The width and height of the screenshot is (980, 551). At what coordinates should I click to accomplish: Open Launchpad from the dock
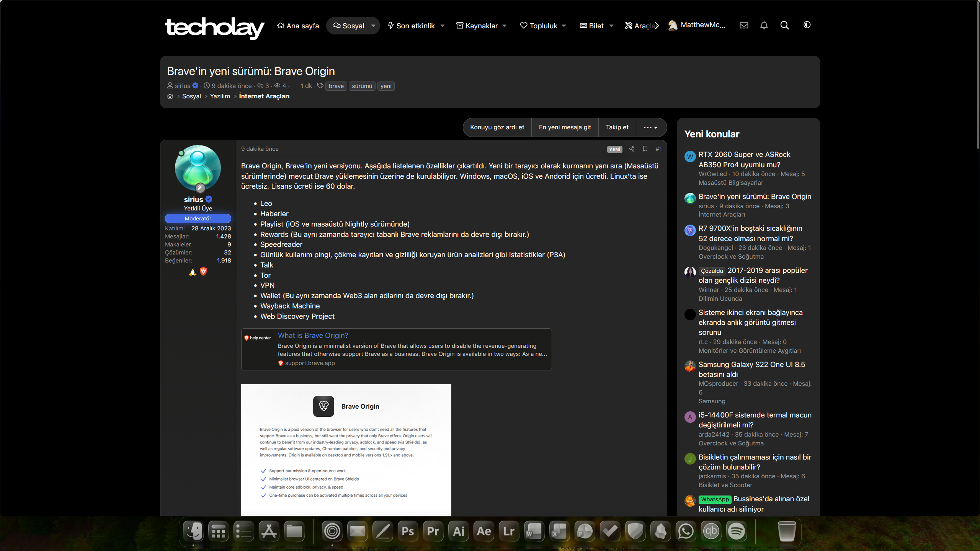(219, 531)
